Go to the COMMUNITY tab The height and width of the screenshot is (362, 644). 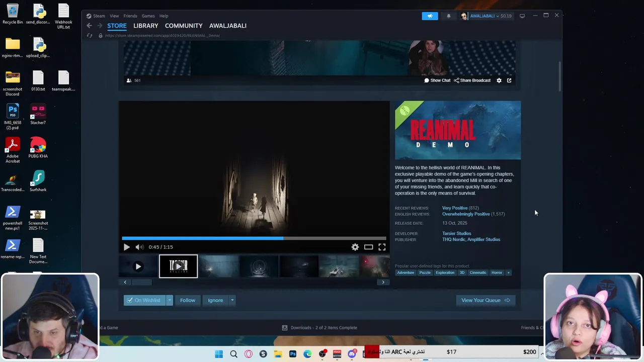tap(184, 26)
